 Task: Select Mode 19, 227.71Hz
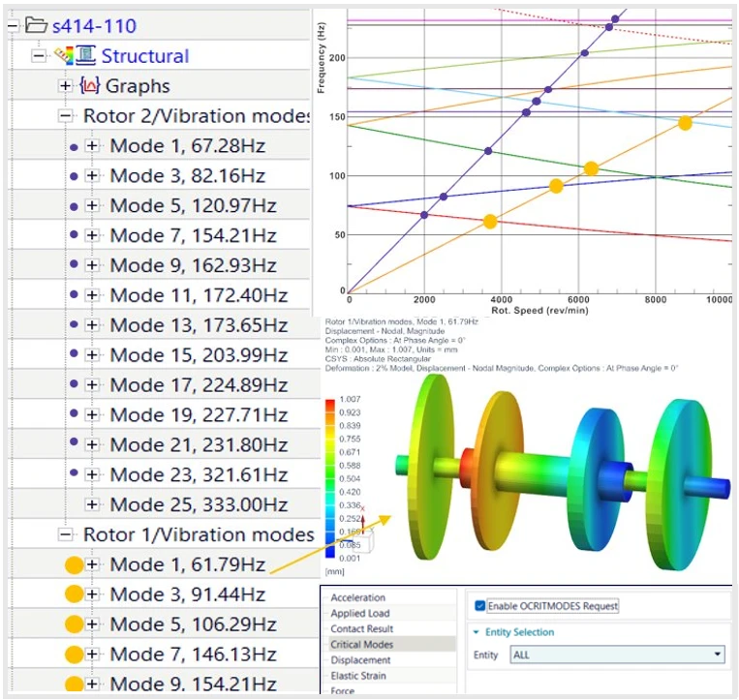(x=199, y=414)
